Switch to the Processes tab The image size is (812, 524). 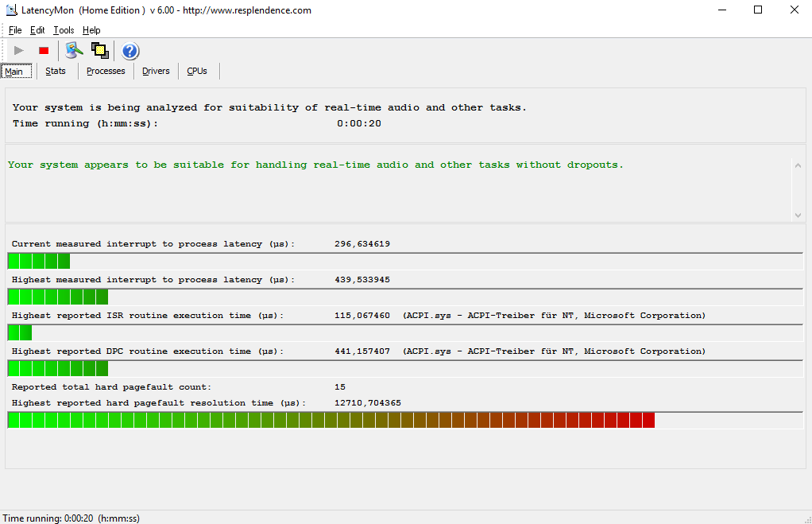106,71
